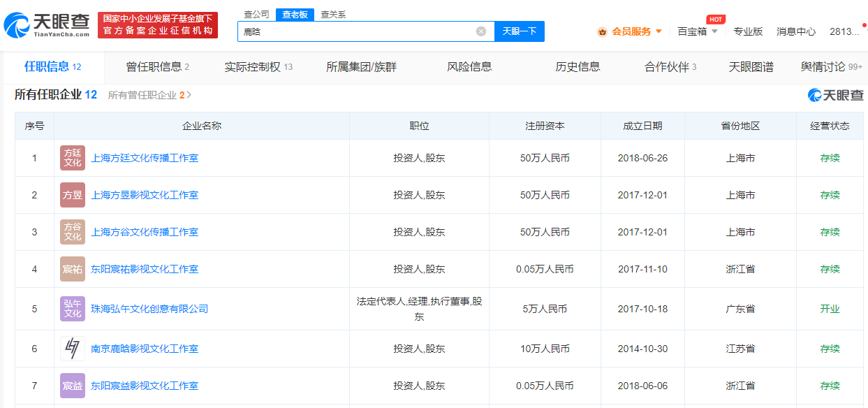
Task: Open 上海方廷文化传播工作室 company link
Action: [145, 158]
